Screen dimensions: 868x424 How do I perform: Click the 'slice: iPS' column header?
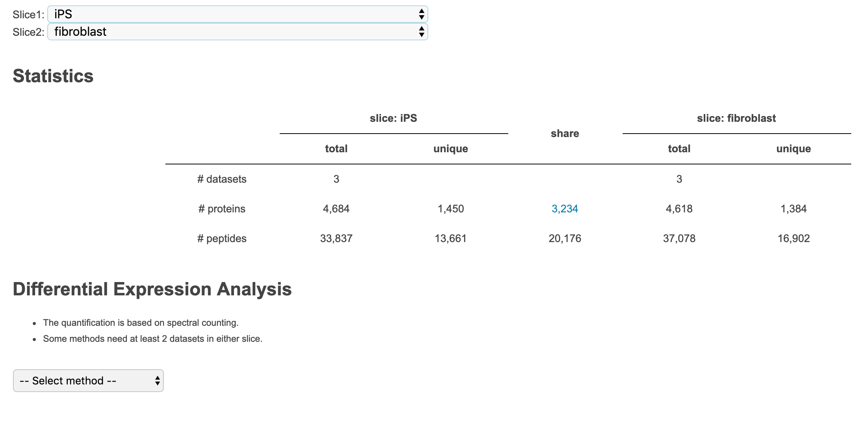pos(393,118)
